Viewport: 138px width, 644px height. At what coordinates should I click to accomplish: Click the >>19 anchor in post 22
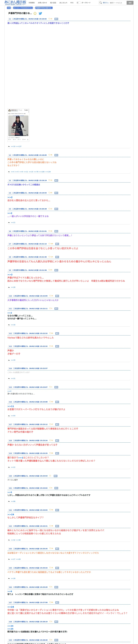click(11, 514)
